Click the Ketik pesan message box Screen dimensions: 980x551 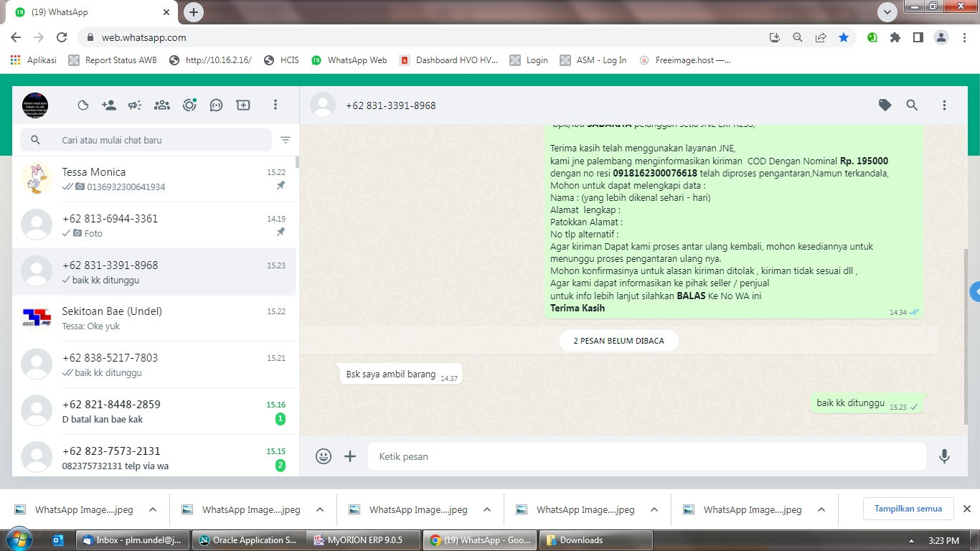tap(647, 456)
